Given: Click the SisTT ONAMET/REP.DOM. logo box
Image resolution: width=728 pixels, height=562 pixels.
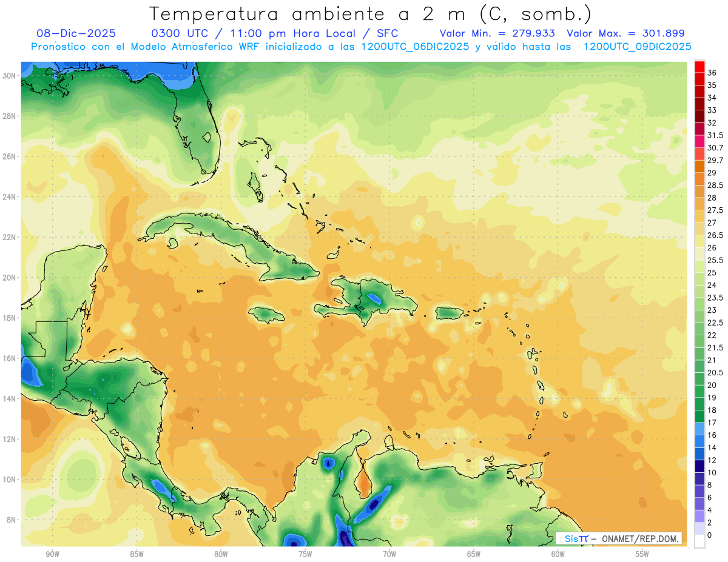Looking at the screenshot, I should [x=618, y=538].
